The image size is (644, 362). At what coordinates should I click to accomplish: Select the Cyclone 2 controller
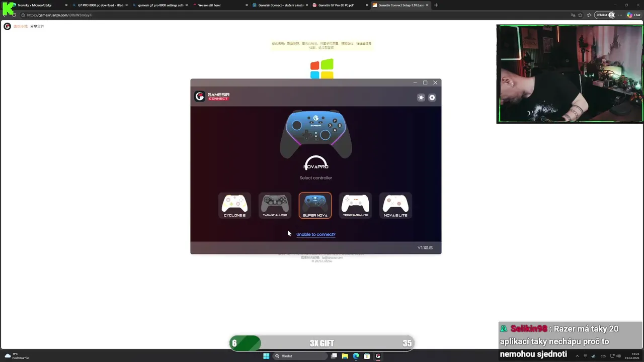tap(234, 206)
